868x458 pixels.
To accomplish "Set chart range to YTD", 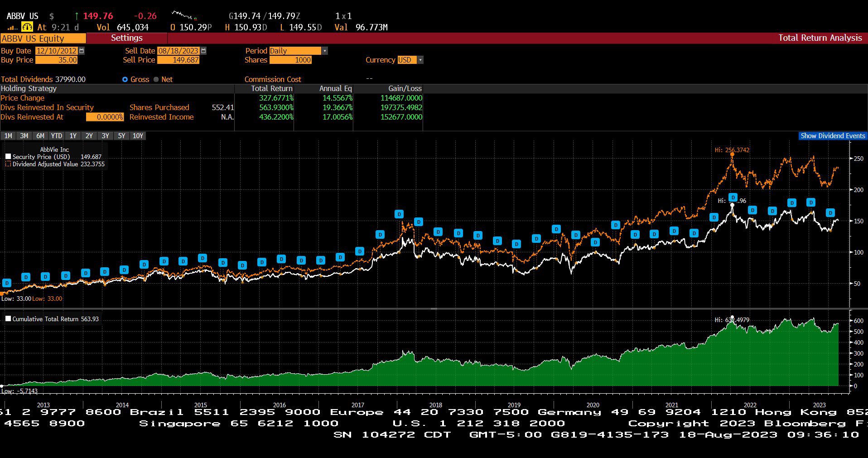I will pyautogui.click(x=57, y=136).
